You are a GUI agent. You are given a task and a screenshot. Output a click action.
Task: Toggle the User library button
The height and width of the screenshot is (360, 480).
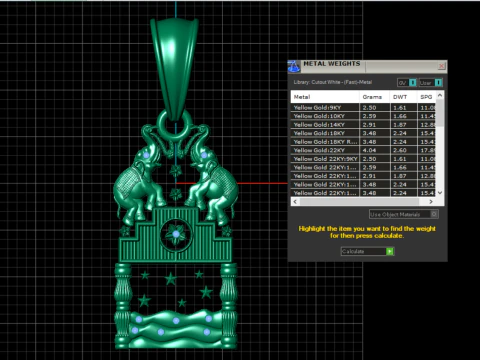(430, 82)
